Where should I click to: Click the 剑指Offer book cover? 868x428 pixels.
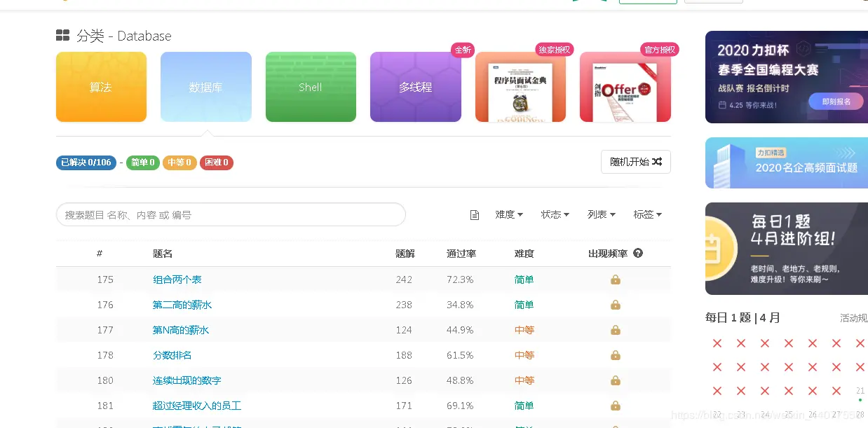coord(625,86)
